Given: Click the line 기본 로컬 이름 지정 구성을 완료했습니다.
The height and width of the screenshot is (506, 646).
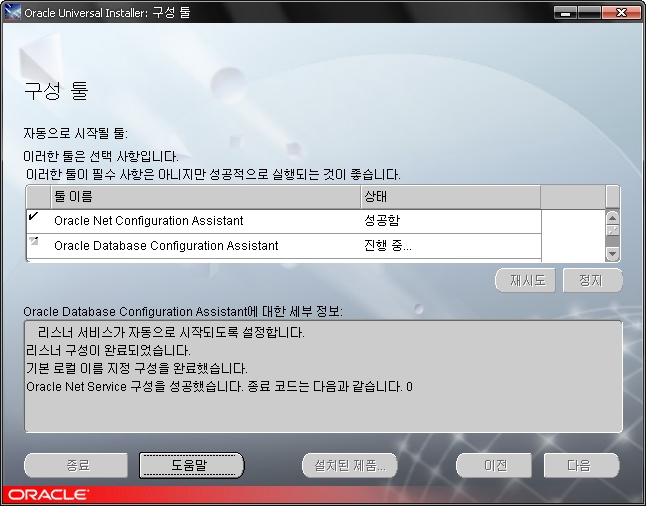Looking at the screenshot, I should coord(137,368).
